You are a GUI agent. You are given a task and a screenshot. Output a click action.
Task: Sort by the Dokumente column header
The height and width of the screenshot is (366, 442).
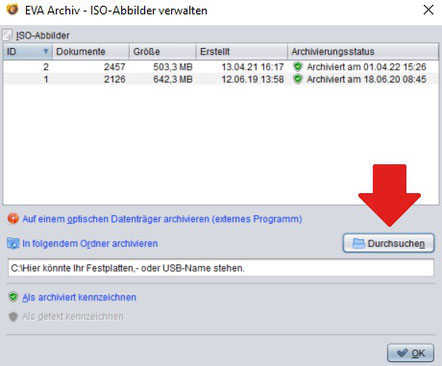point(91,52)
